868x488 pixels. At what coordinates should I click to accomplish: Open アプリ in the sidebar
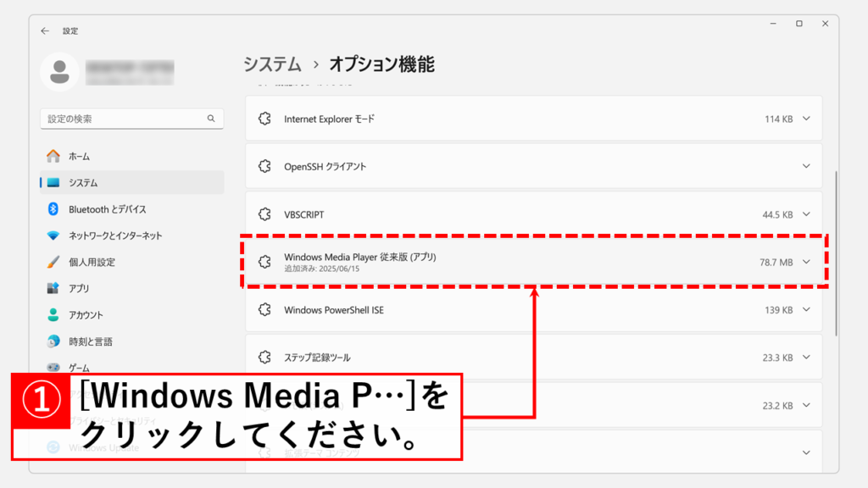click(132, 288)
